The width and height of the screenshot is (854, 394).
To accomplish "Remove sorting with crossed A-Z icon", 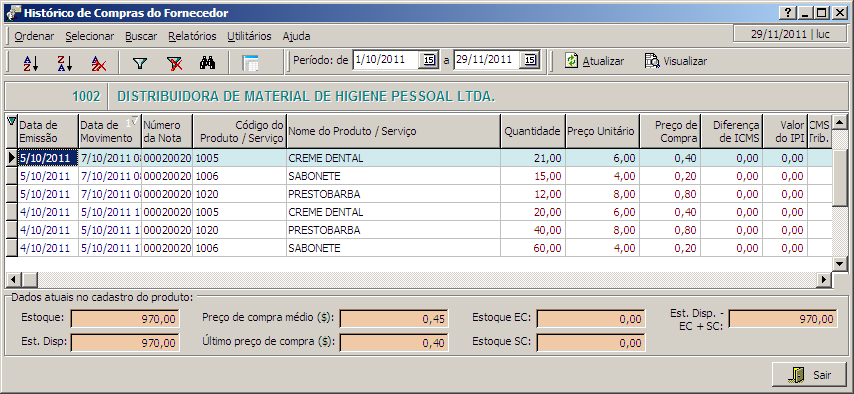I will coord(99,62).
